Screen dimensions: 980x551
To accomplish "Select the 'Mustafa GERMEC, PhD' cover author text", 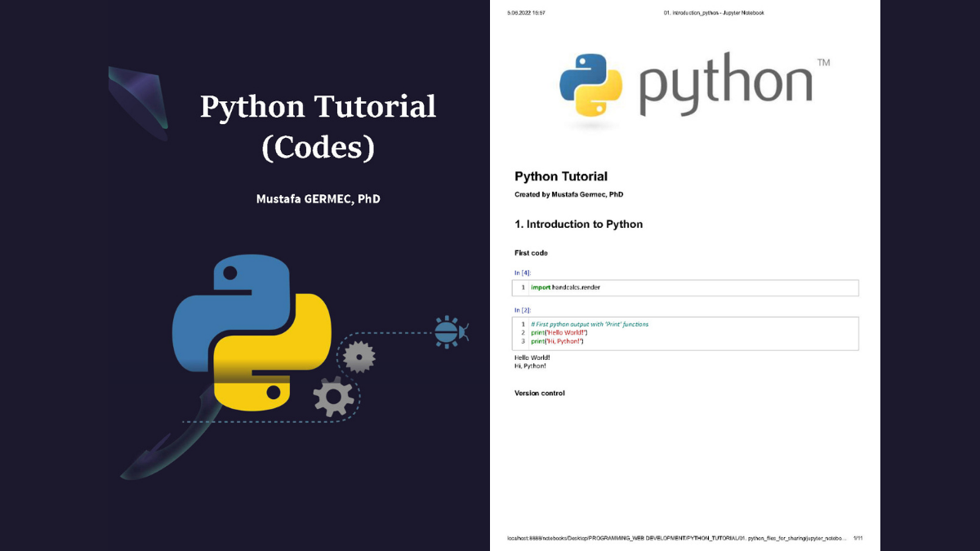I will point(318,198).
